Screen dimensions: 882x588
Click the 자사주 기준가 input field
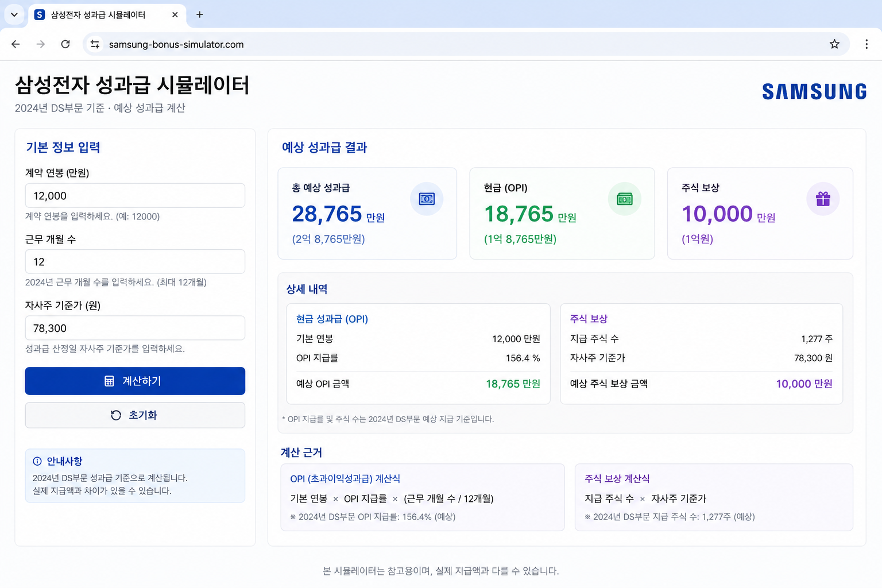(135, 328)
